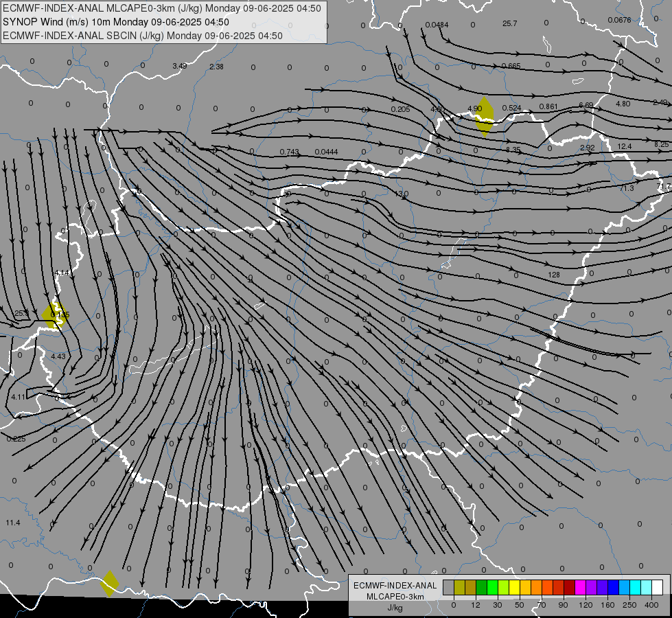
Task: Click the map value 11.4
Action: (x=13, y=523)
